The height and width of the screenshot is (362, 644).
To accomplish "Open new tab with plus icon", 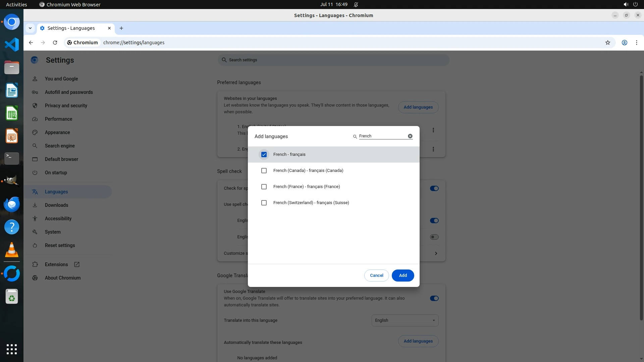I will (x=121, y=28).
